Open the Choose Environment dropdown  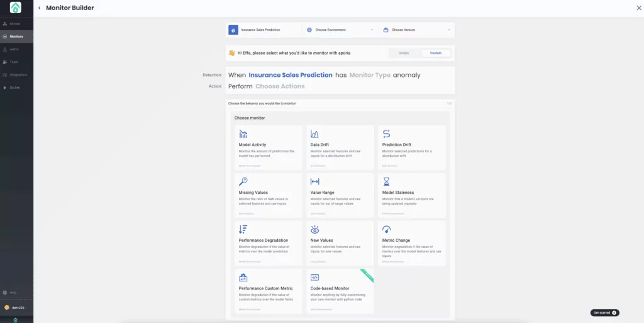tap(340, 30)
